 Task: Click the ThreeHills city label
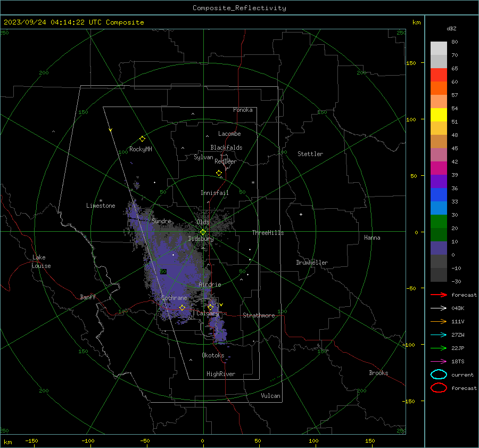(268, 233)
